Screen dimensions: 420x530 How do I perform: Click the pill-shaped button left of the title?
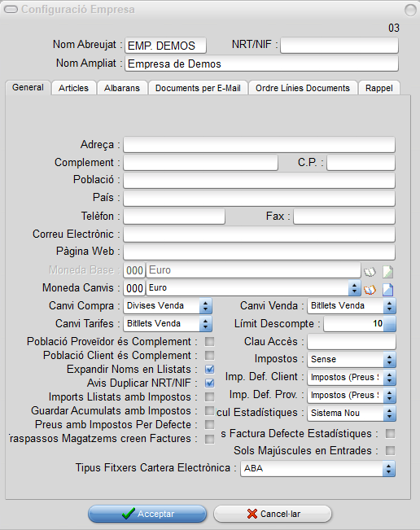11,10
